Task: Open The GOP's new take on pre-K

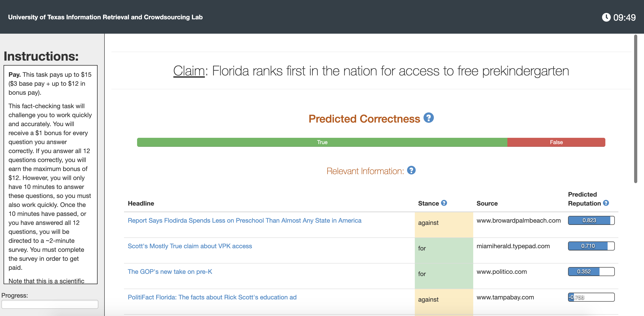Action: (170, 272)
